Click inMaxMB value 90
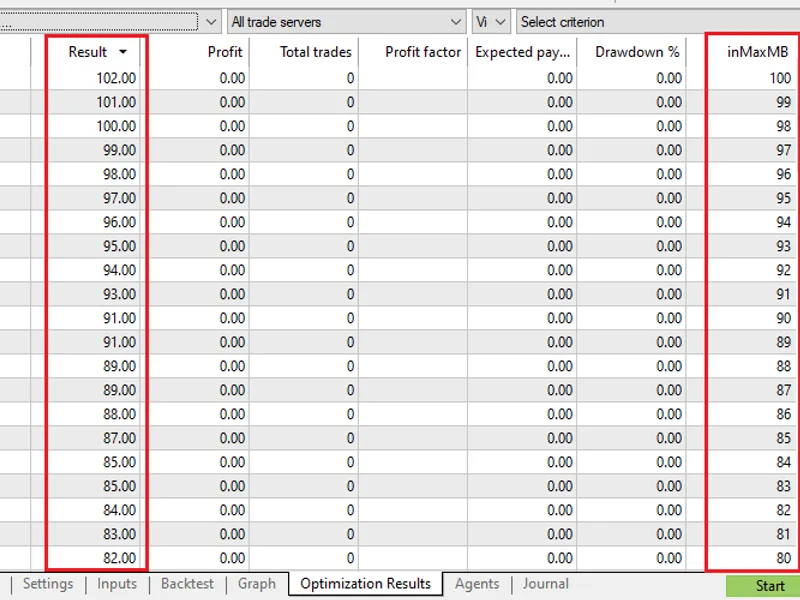The height and width of the screenshot is (600, 800). click(x=784, y=318)
